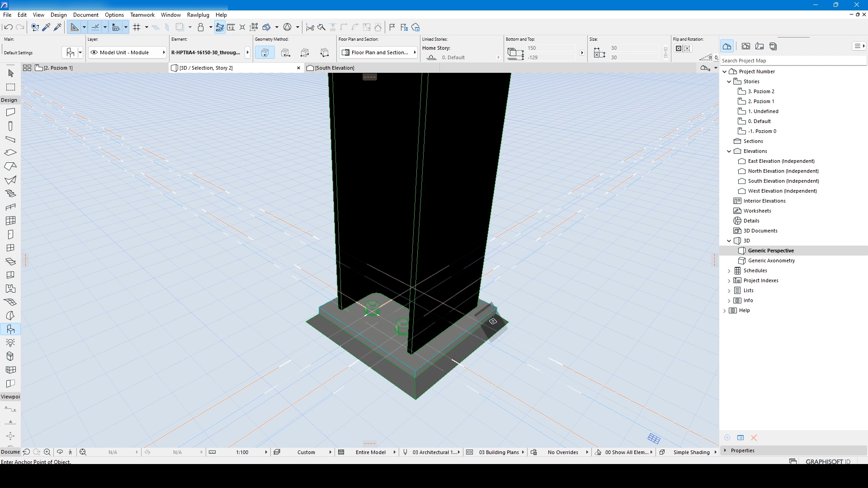Collapse the Stories tree node
The image size is (868, 488).
click(729, 81)
